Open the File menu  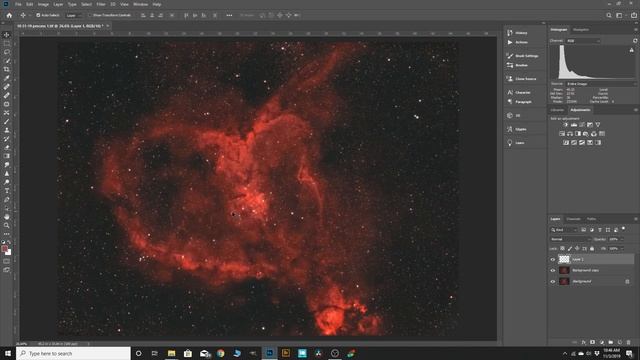click(x=18, y=4)
